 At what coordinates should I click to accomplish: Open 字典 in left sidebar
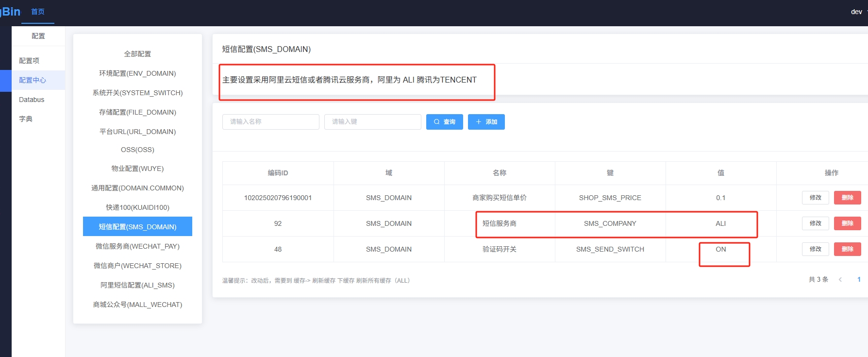coord(38,119)
